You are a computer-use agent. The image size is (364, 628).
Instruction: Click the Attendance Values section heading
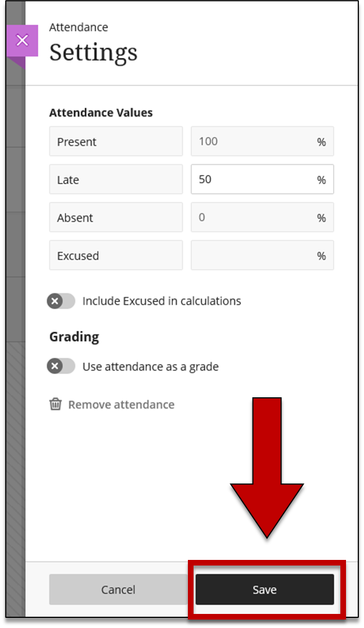tap(101, 113)
